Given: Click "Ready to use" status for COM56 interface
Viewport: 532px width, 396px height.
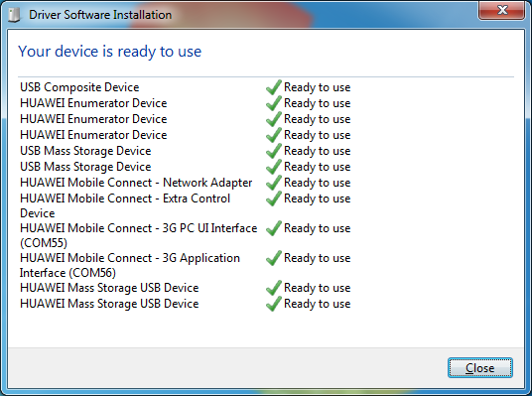Looking at the screenshot, I should pyautogui.click(x=318, y=258).
